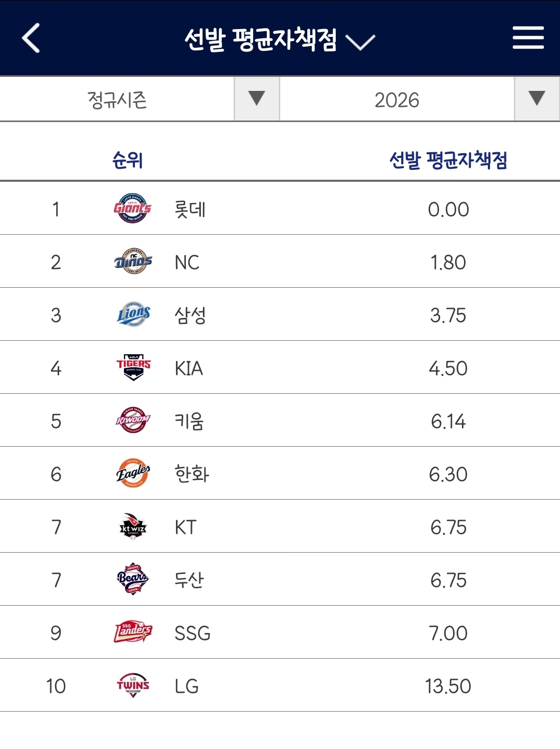The width and height of the screenshot is (560, 749).
Task: Expand the 선발 평균자책점 title dropdown
Action: click(360, 42)
